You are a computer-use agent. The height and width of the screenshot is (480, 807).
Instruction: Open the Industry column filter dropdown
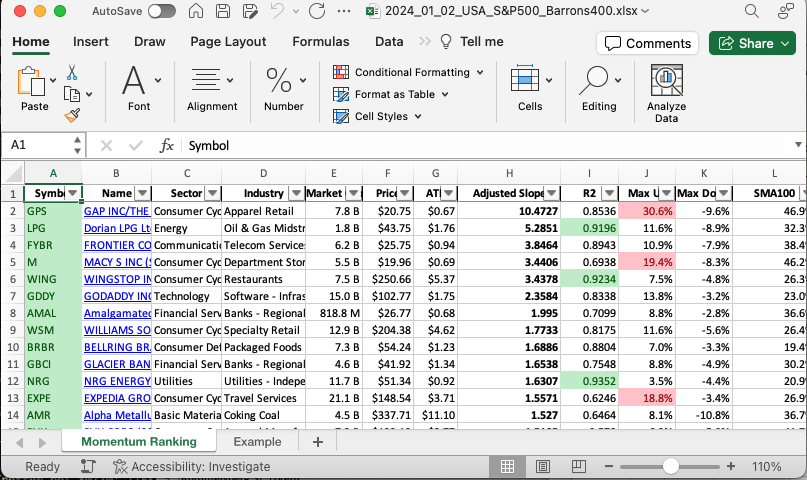(296, 193)
